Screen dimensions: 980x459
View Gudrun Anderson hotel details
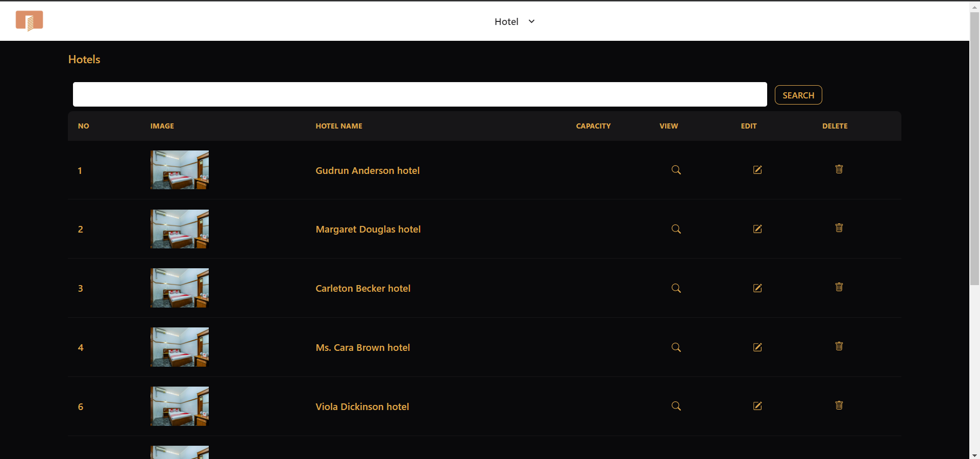[x=676, y=170]
